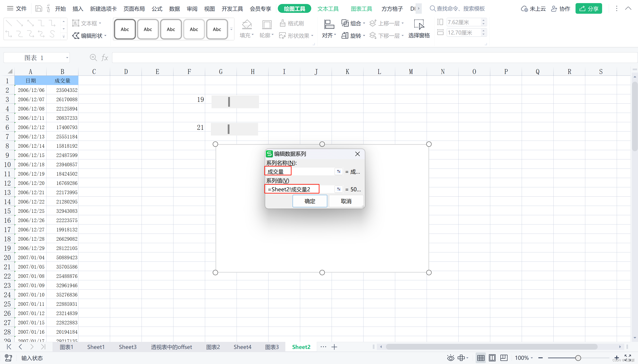Open the 图表工具 ribbon tab
This screenshot has height=364, width=638.
tap(361, 9)
